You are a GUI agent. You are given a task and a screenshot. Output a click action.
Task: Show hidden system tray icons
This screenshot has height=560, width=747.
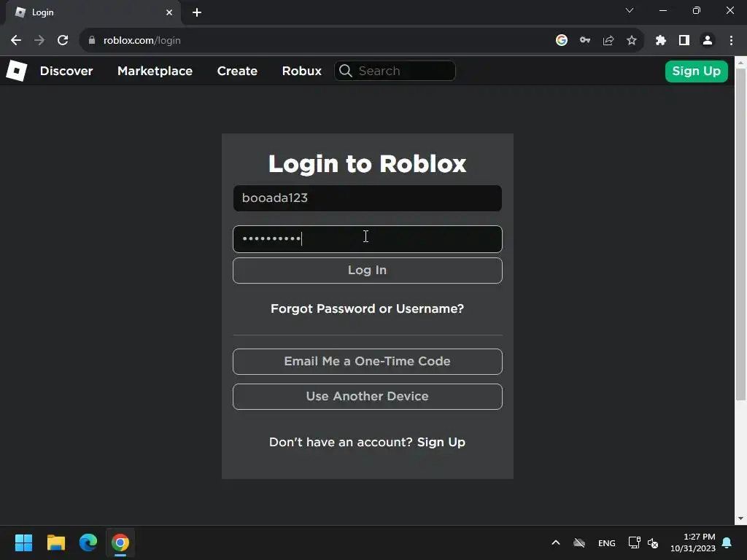556,542
